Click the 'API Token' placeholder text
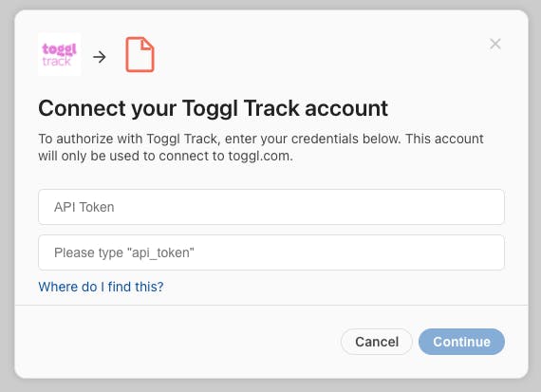Viewport: 541px width, 392px height. (84, 207)
